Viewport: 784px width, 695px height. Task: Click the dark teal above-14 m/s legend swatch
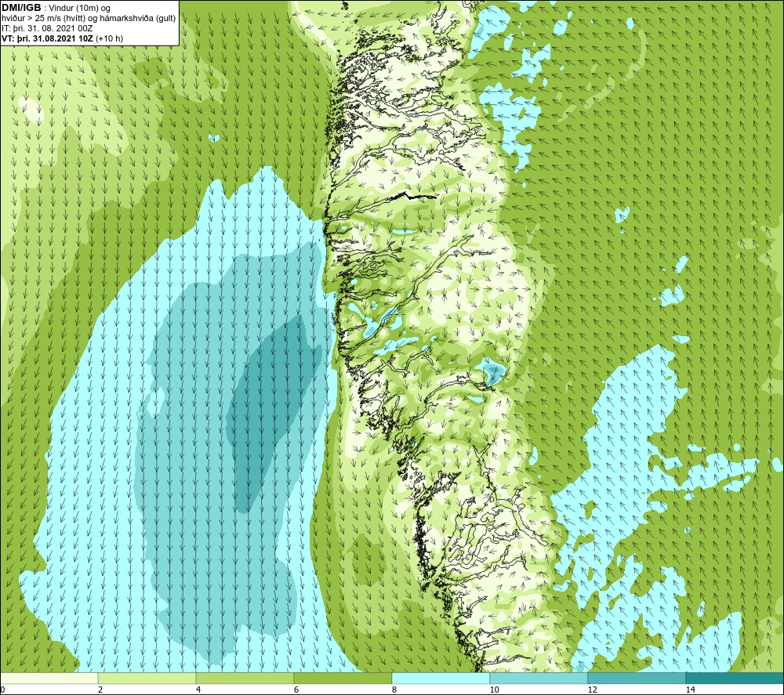[735, 679]
